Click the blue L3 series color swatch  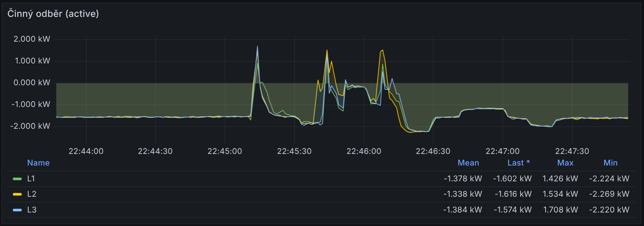17,210
